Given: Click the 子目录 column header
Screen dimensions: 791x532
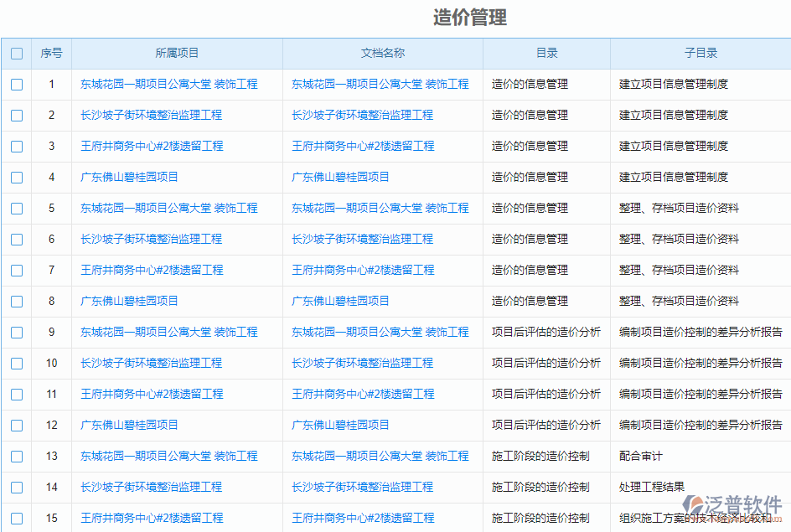Looking at the screenshot, I should click(x=700, y=53).
